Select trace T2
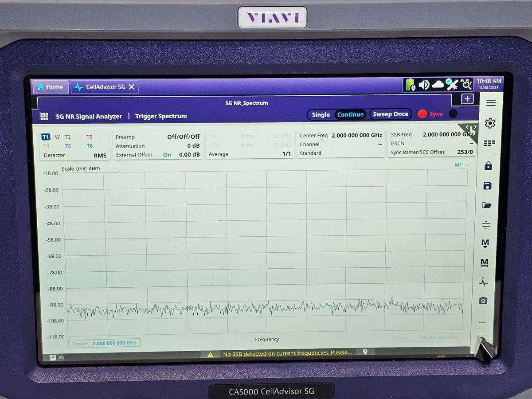532x399 pixels. [x=68, y=137]
